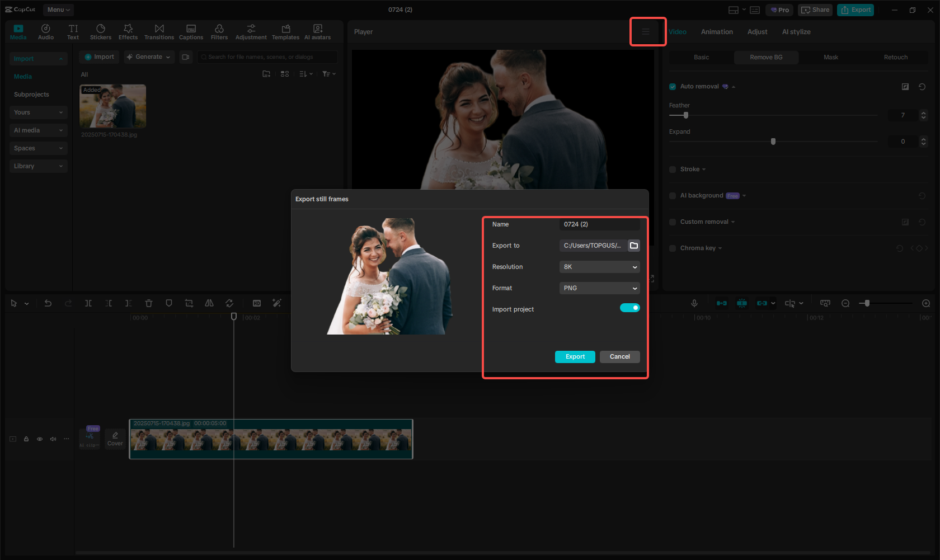
Task: Mirror the clip with the flip icon
Action: [x=209, y=303]
